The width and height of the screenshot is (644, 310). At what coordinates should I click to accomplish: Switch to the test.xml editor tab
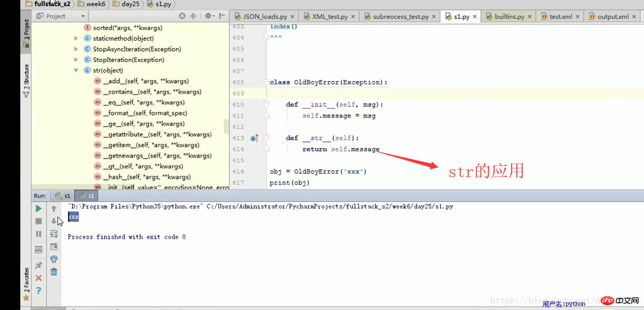coord(561,16)
